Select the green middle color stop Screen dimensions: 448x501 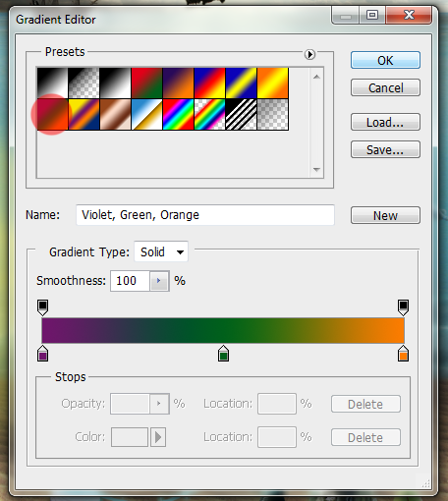tap(223, 354)
